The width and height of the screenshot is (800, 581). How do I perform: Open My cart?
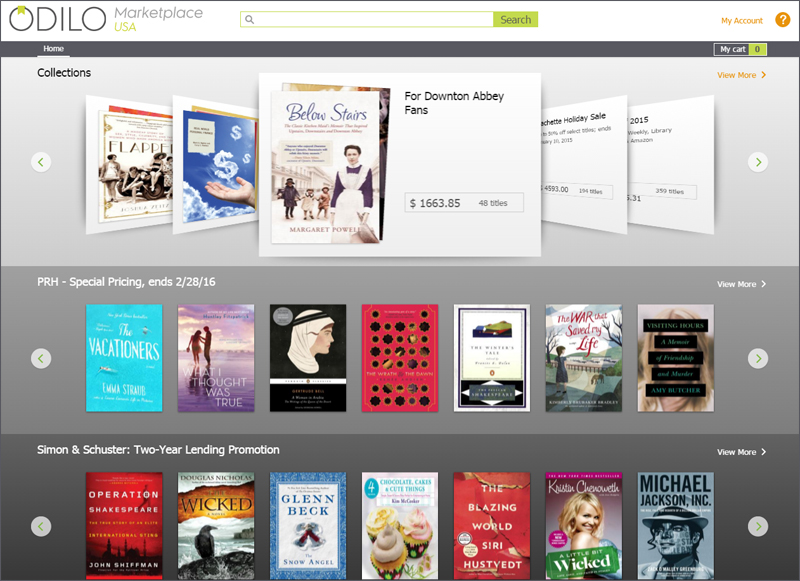tap(740, 49)
